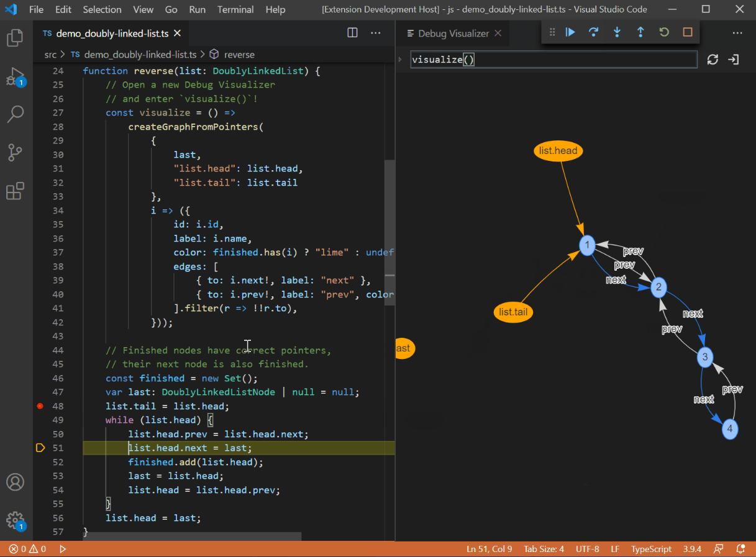This screenshot has height=557, width=756.
Task: Split the editor to the right
Action: (x=352, y=33)
